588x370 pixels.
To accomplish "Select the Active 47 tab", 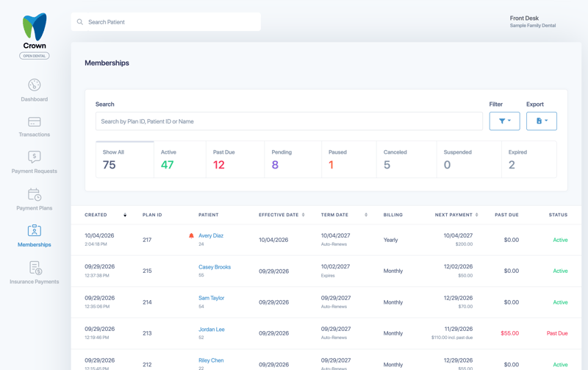I will pyautogui.click(x=180, y=159).
